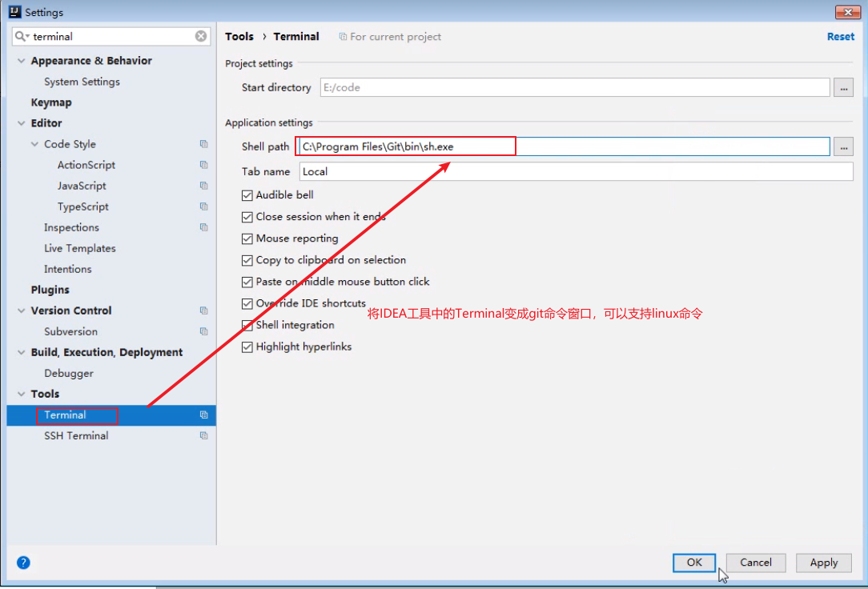Screen dimensions: 868x589
Task: Focus the Start directory field
Action: 575,87
